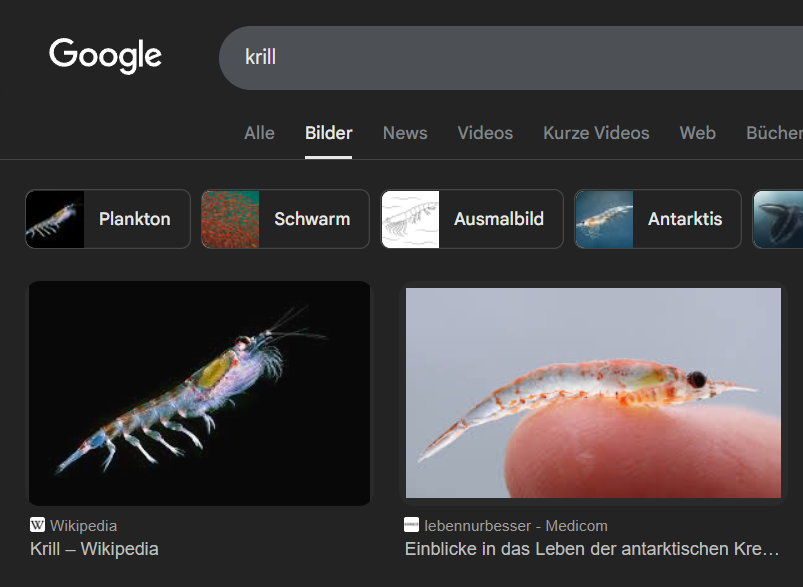Image resolution: width=803 pixels, height=587 pixels.
Task: Switch to the Web tab
Action: pos(698,133)
